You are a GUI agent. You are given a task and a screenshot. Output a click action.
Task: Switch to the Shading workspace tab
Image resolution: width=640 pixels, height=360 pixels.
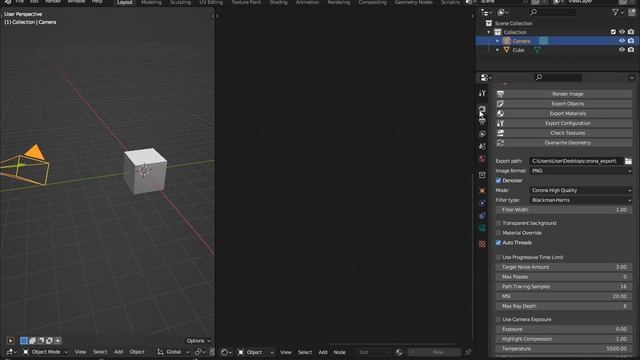coord(278,2)
